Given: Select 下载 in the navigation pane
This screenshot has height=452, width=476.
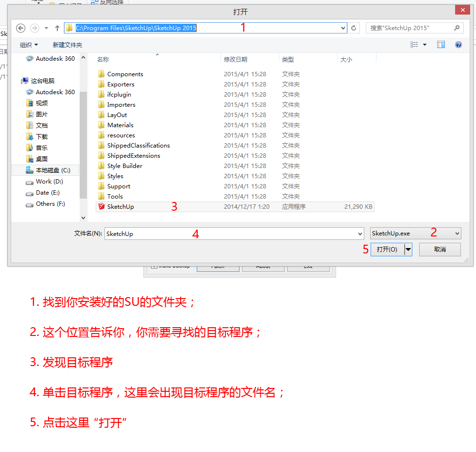Looking at the screenshot, I should coord(37,137).
